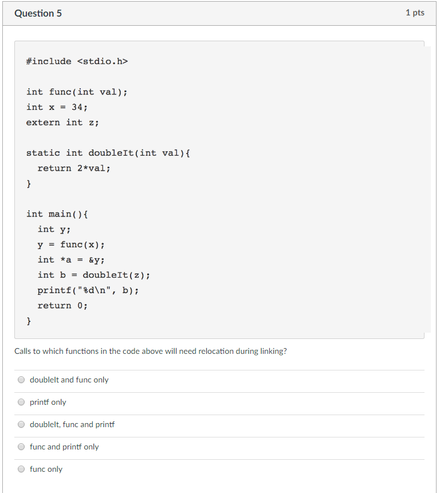This screenshot has height=493, width=448.
Task: Click the 'doublelt and func only' answer label
Action: pyautogui.click(x=69, y=380)
